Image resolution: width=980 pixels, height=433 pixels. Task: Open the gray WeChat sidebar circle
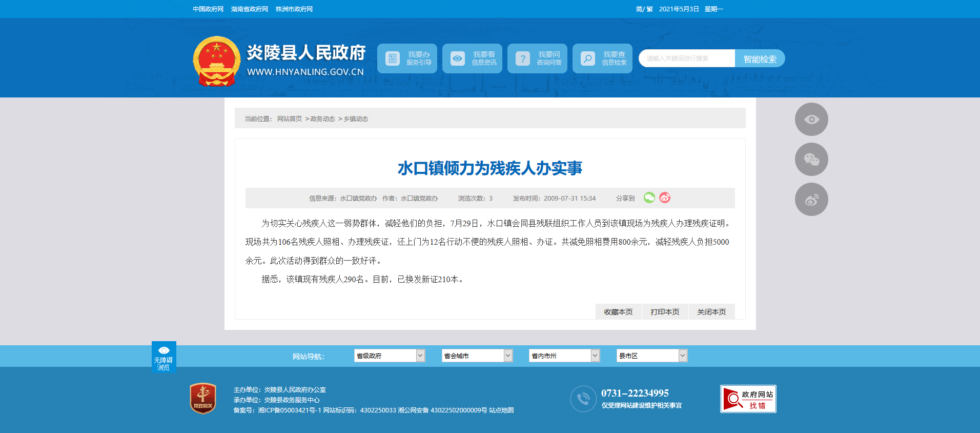click(811, 160)
